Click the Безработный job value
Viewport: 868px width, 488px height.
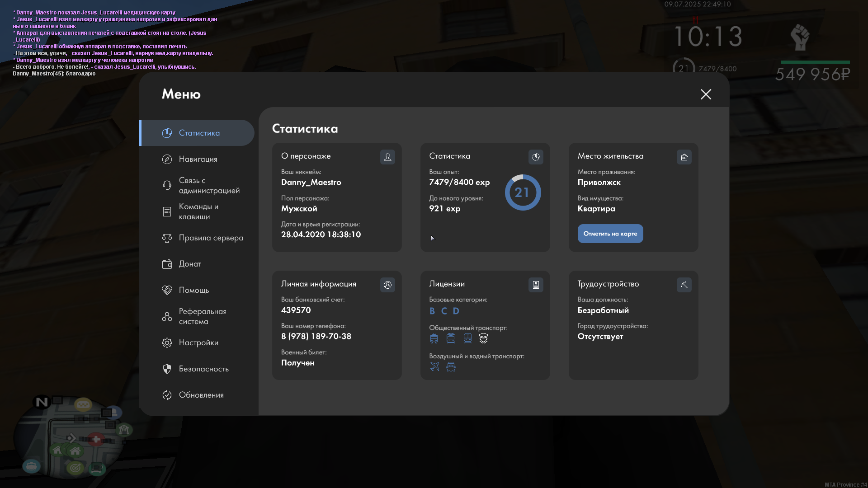pos(603,310)
